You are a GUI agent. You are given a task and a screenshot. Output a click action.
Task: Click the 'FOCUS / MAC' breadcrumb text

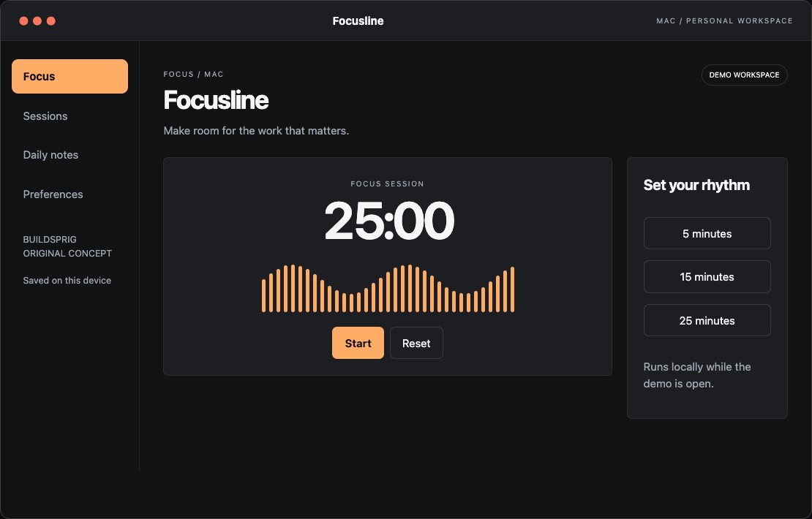(194, 75)
